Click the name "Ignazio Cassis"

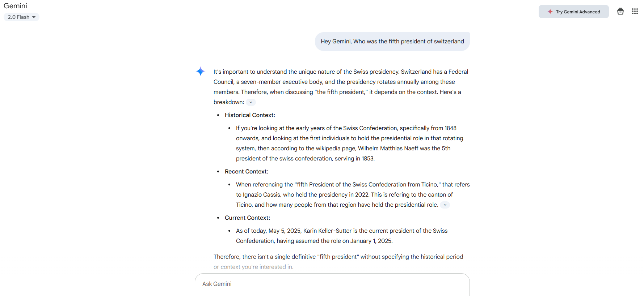click(x=262, y=195)
